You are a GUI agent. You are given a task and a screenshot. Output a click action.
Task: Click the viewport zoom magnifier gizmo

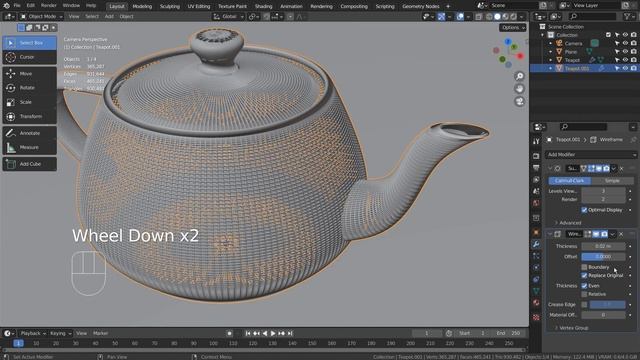click(x=519, y=76)
